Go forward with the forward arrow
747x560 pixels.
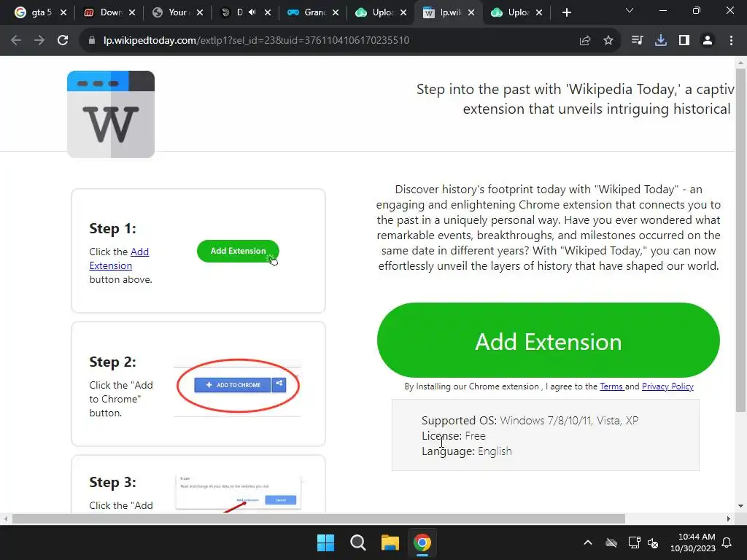click(x=39, y=41)
